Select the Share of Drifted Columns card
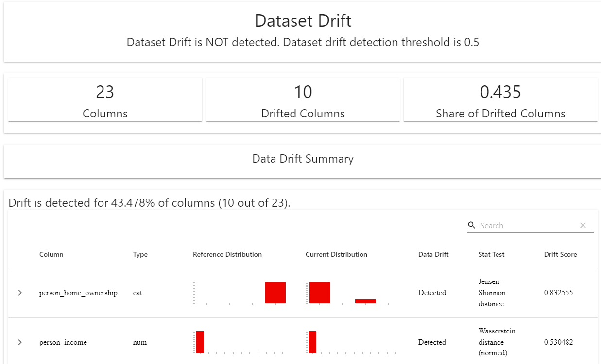 (x=500, y=100)
